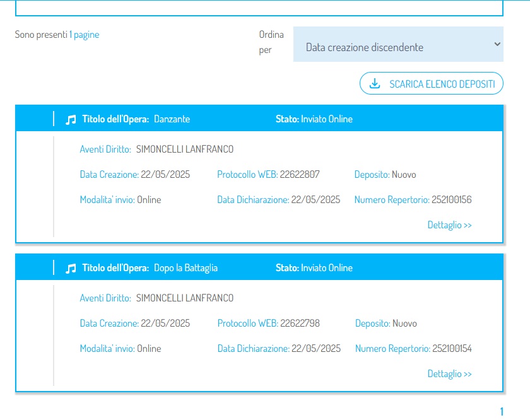Click the title text 'Danzante'

pos(172,119)
